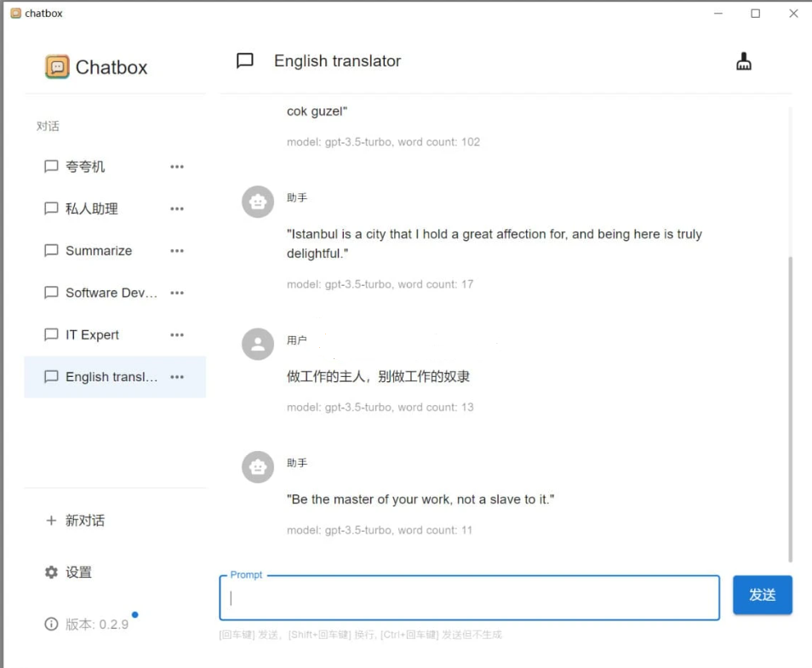
Task: Click the Chatbox logo icon in sidebar
Action: 57,66
